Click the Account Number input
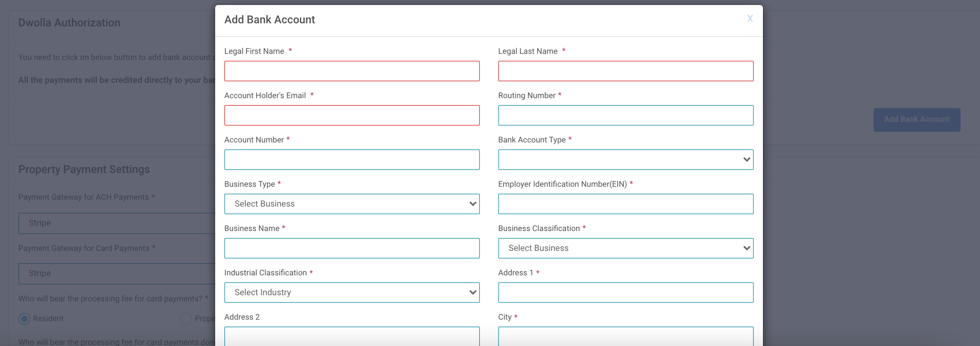The height and width of the screenshot is (346, 980). pyautogui.click(x=352, y=160)
